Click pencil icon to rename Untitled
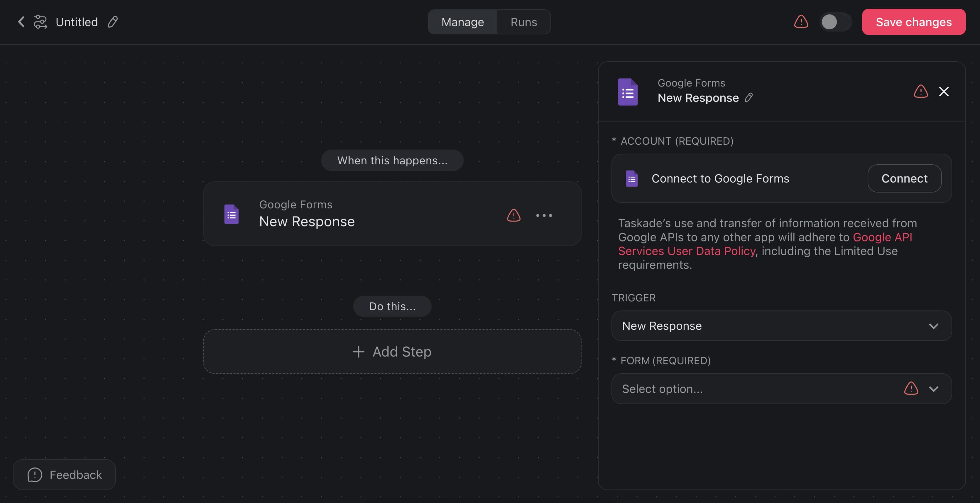Viewport: 980px width, 503px height. [113, 22]
